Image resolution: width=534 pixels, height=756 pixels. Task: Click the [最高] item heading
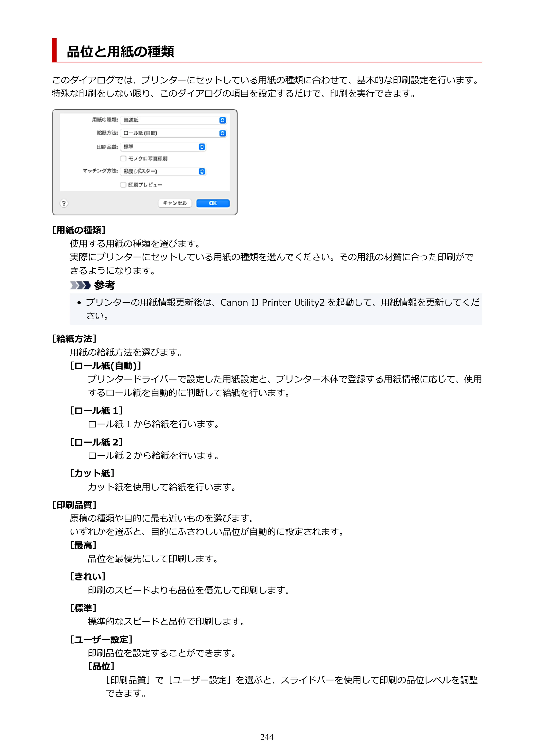pos(83,545)
